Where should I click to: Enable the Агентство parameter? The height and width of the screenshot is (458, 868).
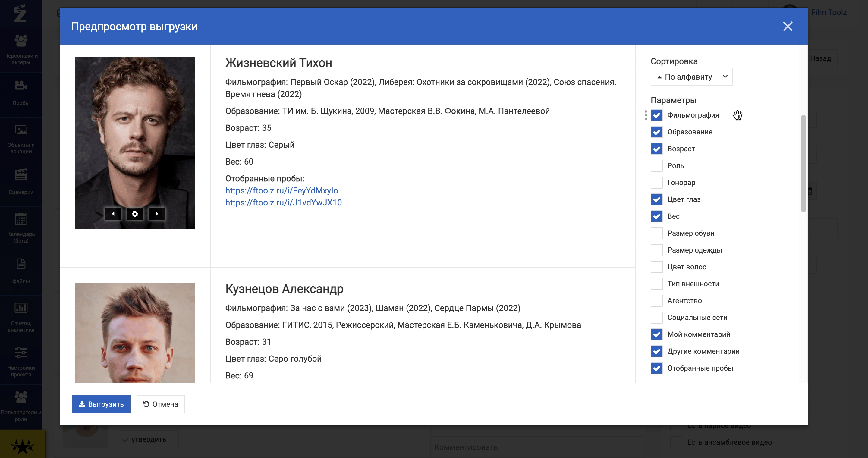656,301
